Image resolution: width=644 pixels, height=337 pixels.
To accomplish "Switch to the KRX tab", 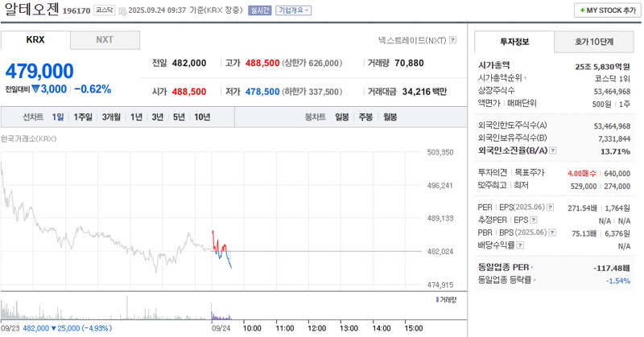I will (x=35, y=40).
